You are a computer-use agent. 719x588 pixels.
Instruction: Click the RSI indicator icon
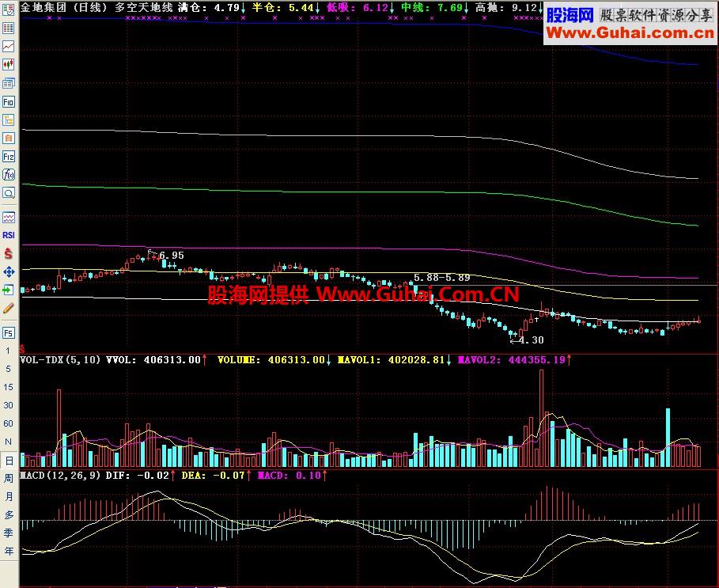(8, 235)
